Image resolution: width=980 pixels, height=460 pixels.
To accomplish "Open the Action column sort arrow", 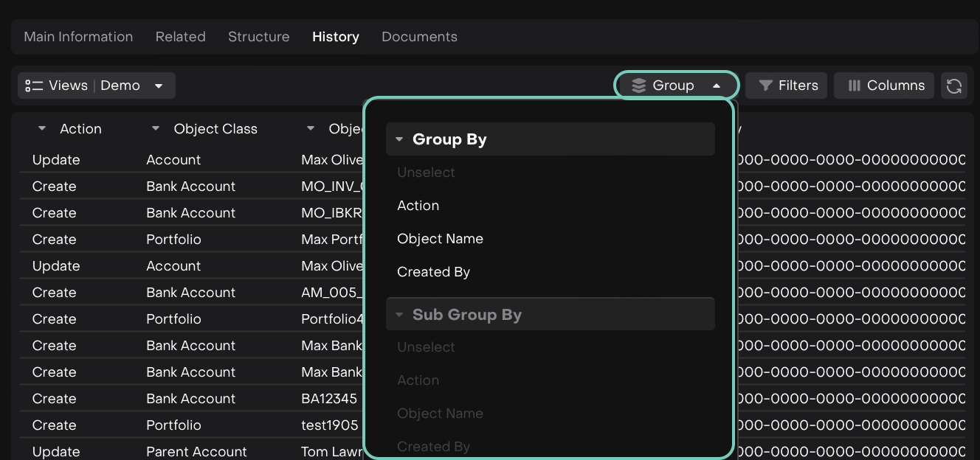I will pos(42,129).
